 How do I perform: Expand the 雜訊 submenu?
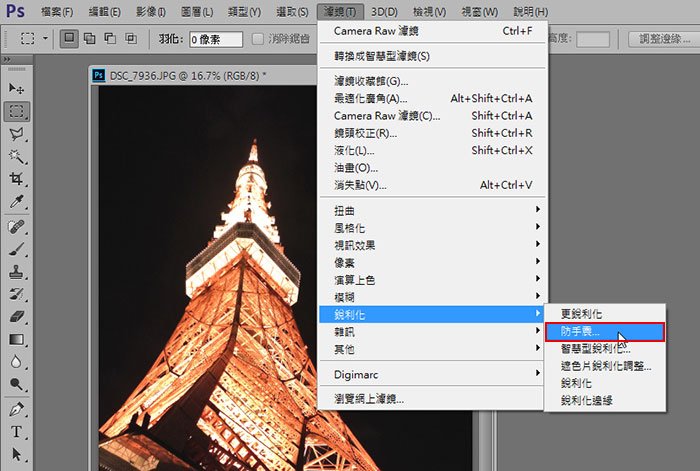(x=432, y=332)
